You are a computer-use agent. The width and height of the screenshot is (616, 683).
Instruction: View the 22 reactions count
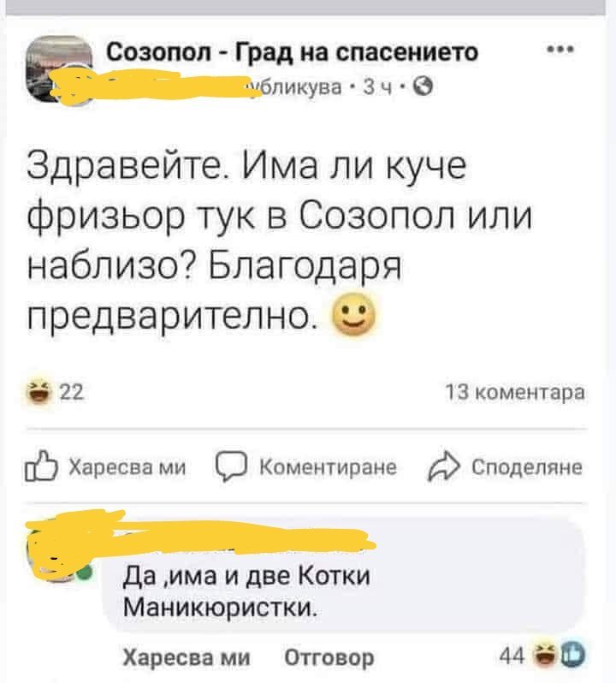pos(71,392)
